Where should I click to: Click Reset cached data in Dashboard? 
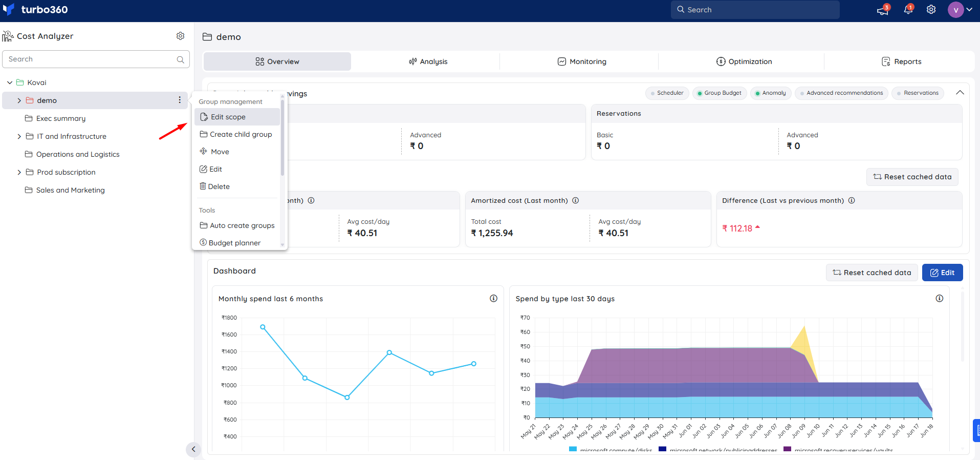(x=872, y=273)
